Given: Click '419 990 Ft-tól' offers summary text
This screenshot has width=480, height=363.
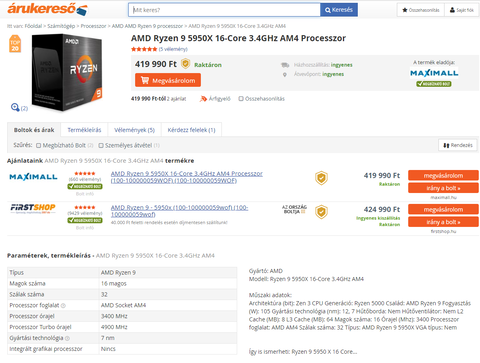Looking at the screenshot, I should click(x=148, y=99).
